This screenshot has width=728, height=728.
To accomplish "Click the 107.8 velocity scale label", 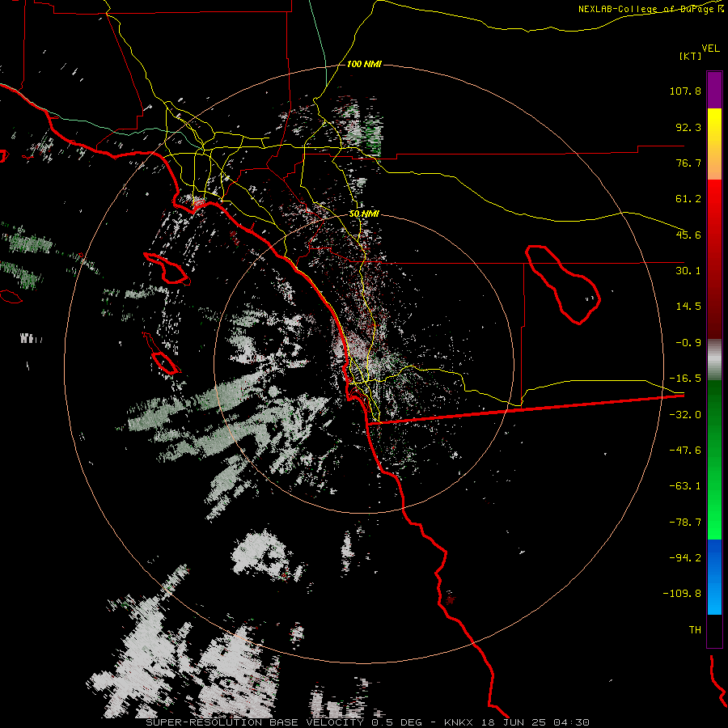I will pos(685,91).
